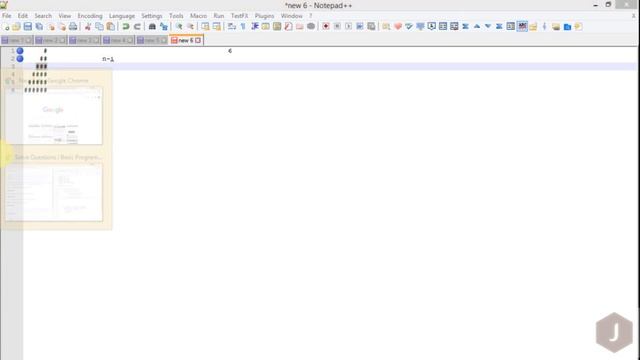
Task: Open the Encoding menu
Action: tap(90, 16)
